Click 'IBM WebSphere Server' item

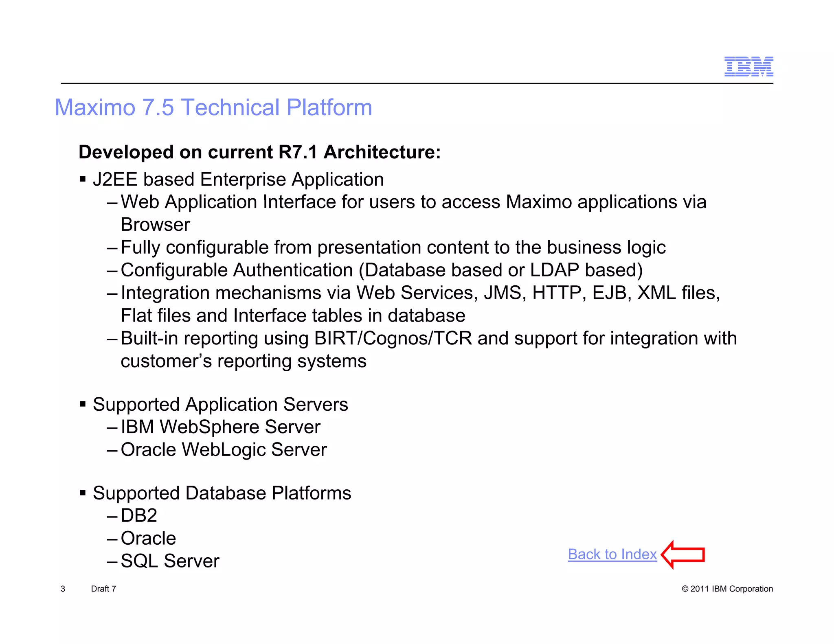coord(221,427)
